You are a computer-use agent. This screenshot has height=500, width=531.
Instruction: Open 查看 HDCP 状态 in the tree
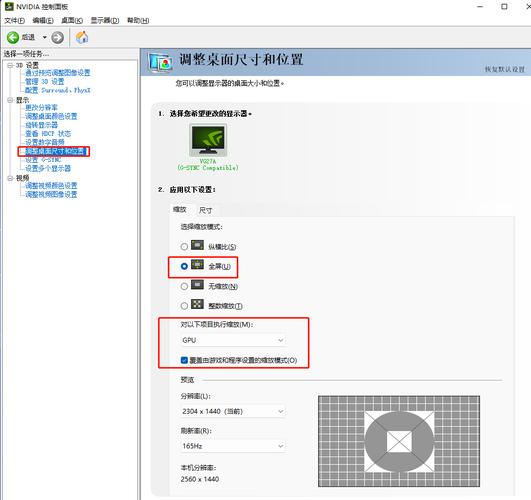[48, 133]
